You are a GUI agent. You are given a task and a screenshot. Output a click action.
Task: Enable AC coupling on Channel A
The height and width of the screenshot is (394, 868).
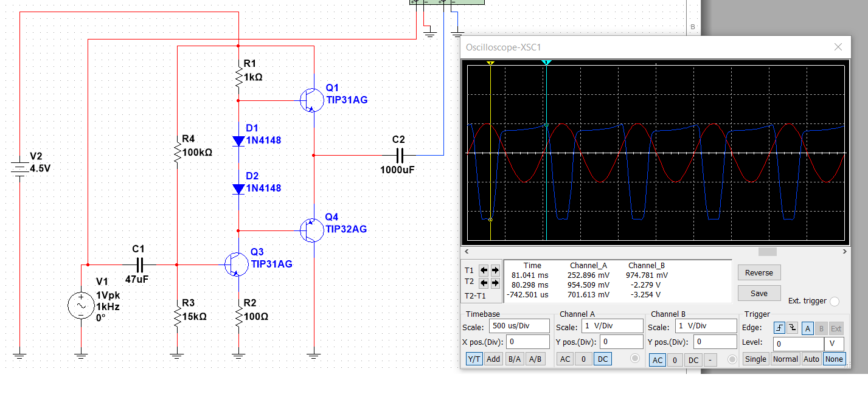(x=565, y=359)
